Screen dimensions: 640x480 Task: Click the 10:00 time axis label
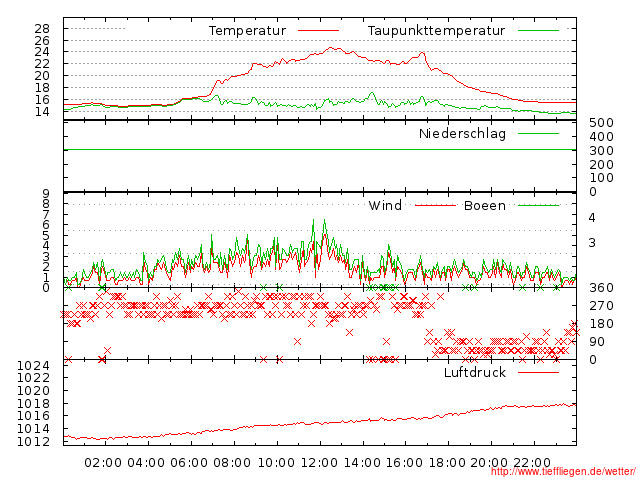tap(276, 463)
